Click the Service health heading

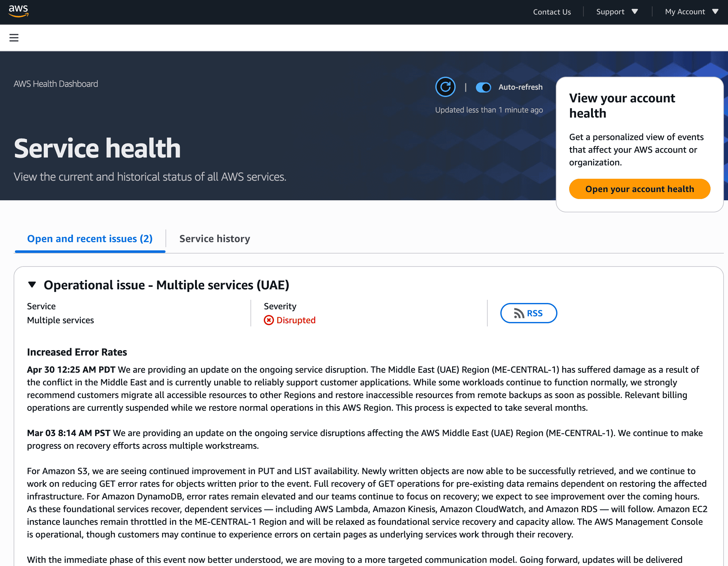tap(97, 148)
